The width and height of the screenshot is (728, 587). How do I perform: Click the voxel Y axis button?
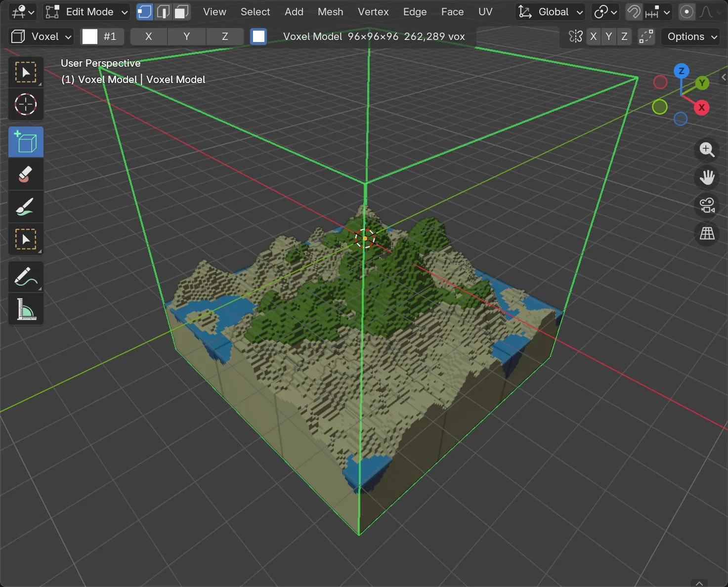[x=187, y=37]
